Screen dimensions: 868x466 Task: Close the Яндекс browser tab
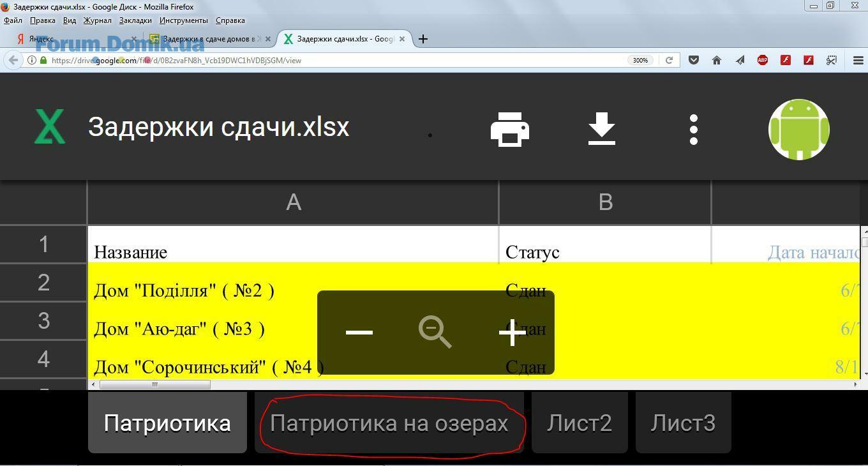134,39
